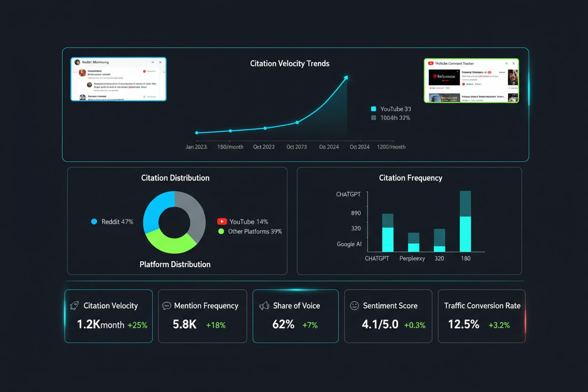Click the grey follower icon on the bottom Reddit post
Viewport: 588px width, 392px height.
[x=145, y=97]
